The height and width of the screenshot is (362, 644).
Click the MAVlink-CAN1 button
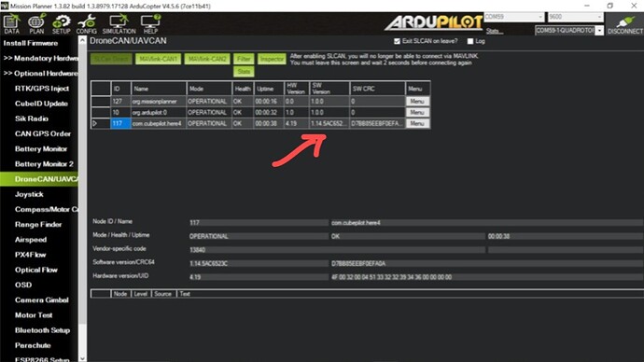[158, 59]
